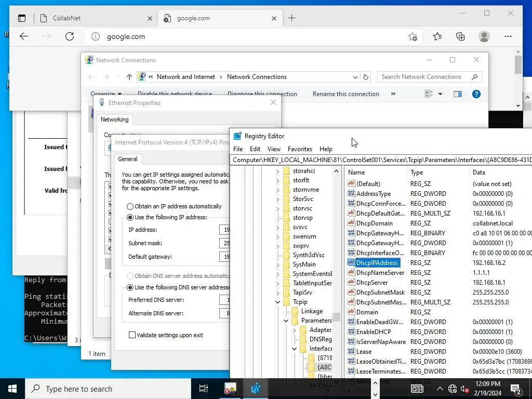Open the Edit menu in Registry Editor
The height and width of the screenshot is (399, 532).
(255, 149)
